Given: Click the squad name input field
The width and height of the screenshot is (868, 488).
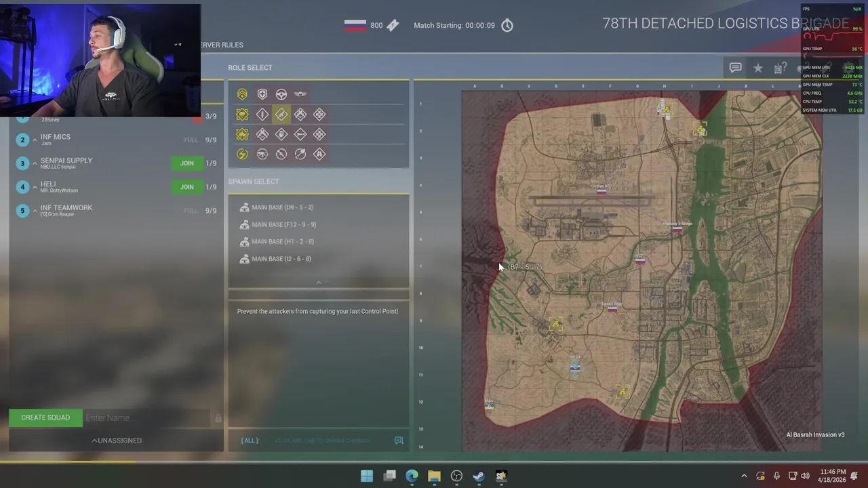Looking at the screenshot, I should pos(146,418).
